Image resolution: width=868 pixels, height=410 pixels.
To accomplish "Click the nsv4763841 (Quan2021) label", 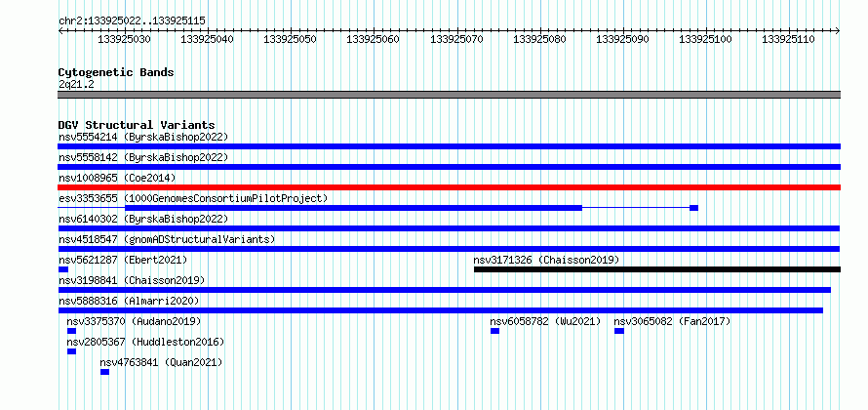I will point(161,362).
